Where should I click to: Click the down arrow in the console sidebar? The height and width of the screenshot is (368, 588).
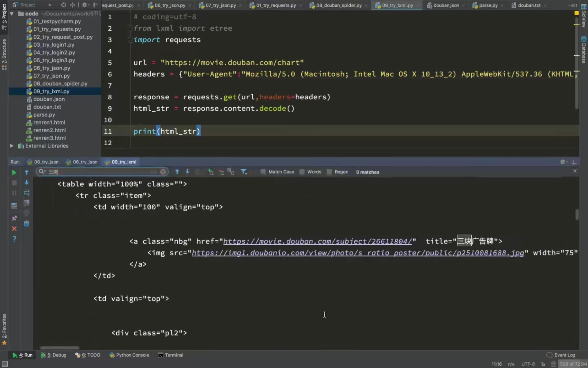tap(27, 183)
